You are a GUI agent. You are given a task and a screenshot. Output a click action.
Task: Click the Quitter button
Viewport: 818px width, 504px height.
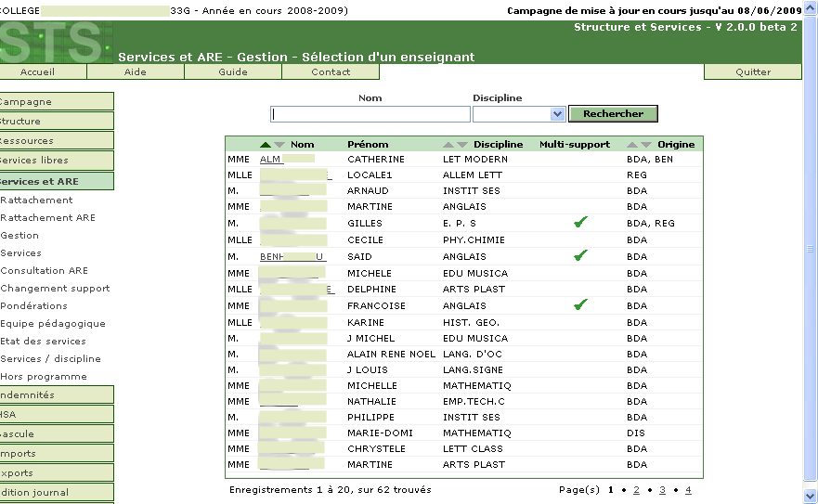(x=753, y=72)
